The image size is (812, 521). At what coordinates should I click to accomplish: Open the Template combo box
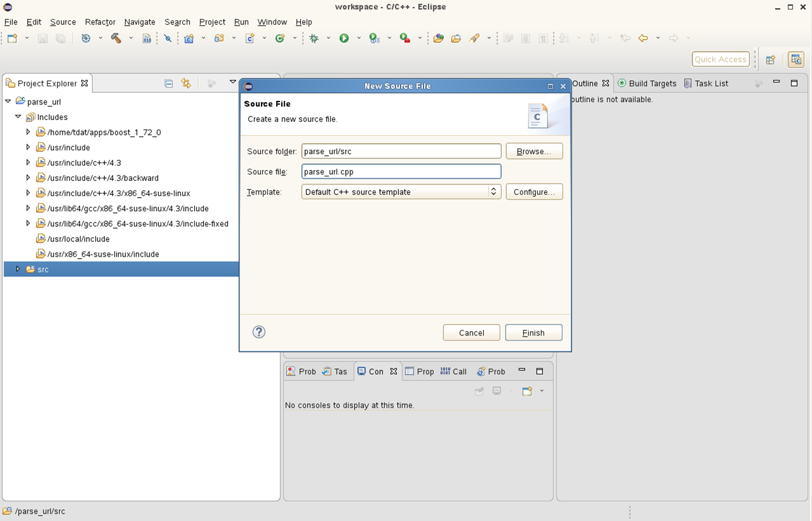(401, 192)
